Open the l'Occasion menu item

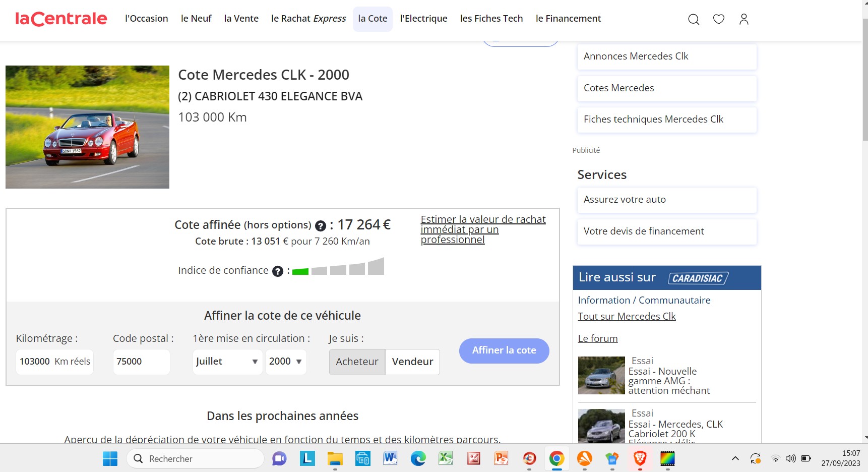tap(146, 19)
